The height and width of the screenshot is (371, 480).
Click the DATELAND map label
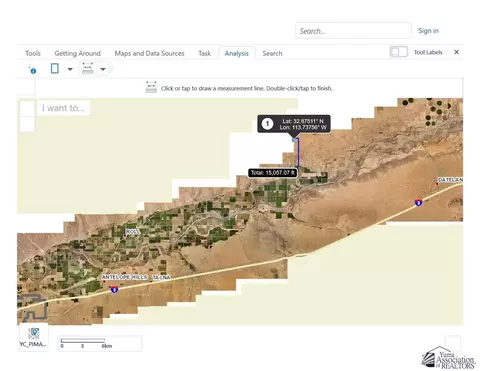450,180
